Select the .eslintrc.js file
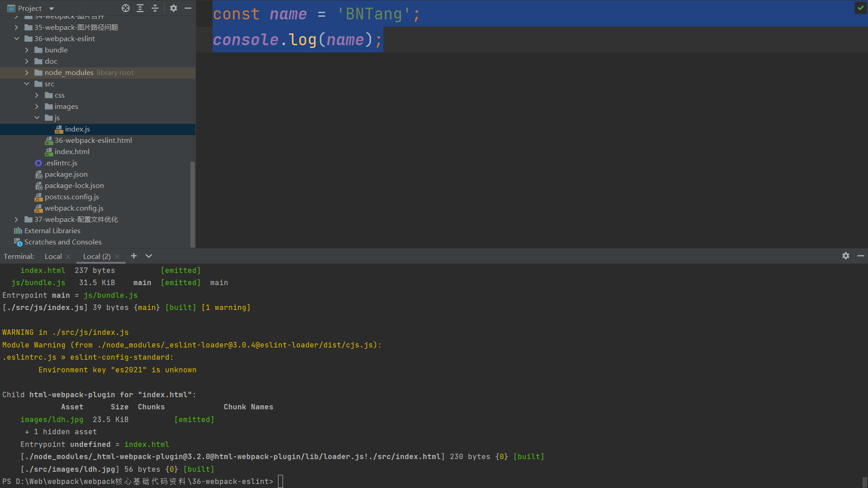 [x=61, y=163]
